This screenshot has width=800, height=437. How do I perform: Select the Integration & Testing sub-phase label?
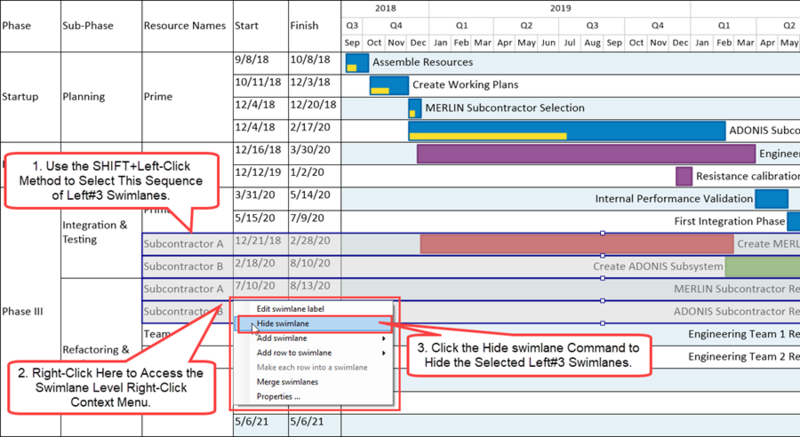tap(95, 232)
